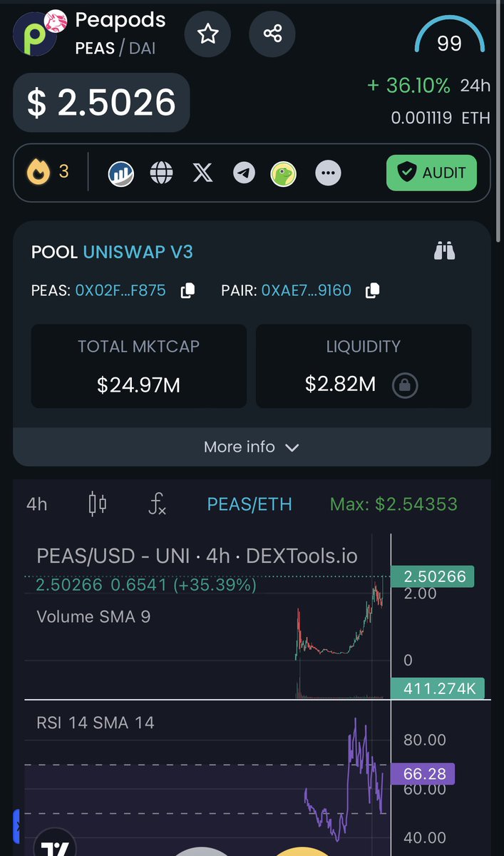Open the share icon button
504x856 pixels.
pyautogui.click(x=272, y=34)
